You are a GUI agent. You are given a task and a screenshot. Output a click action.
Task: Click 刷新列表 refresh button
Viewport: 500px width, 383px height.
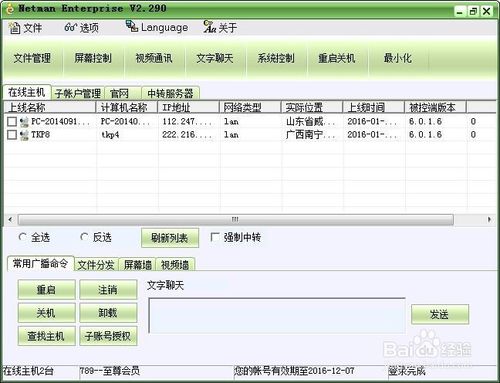tap(170, 238)
